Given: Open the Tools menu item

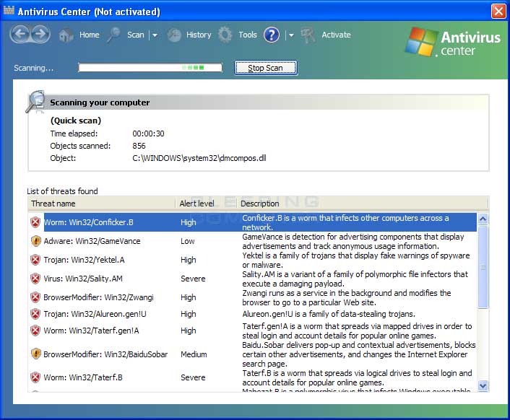Looking at the screenshot, I should click(x=248, y=35).
